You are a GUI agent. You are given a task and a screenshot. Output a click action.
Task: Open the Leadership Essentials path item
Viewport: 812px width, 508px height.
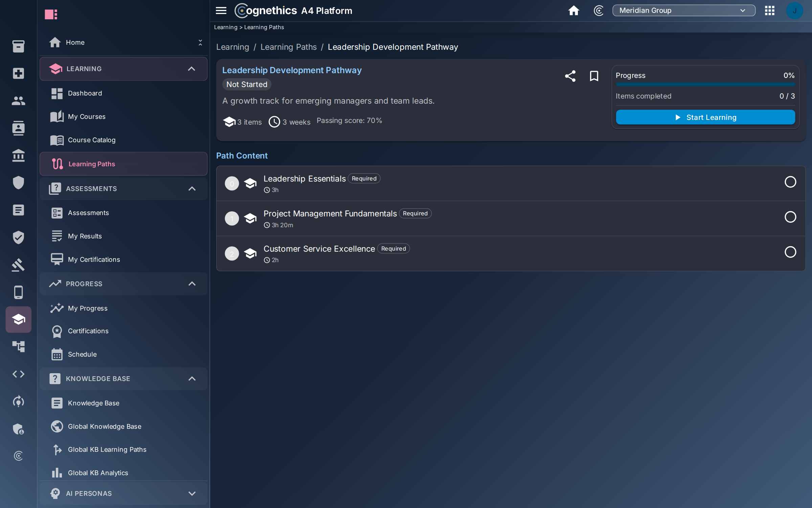[x=511, y=183]
